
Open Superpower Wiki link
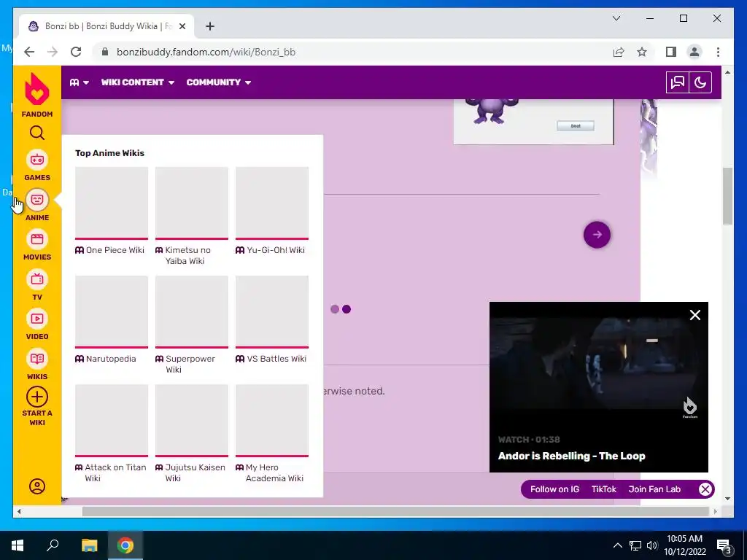pos(190,364)
